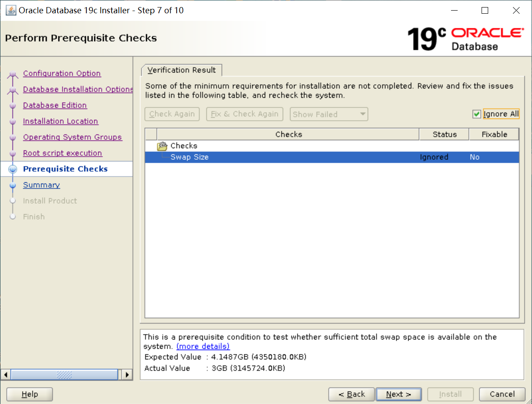
Task: Click the Prerequisite Checks step marker icon
Action: point(13,169)
